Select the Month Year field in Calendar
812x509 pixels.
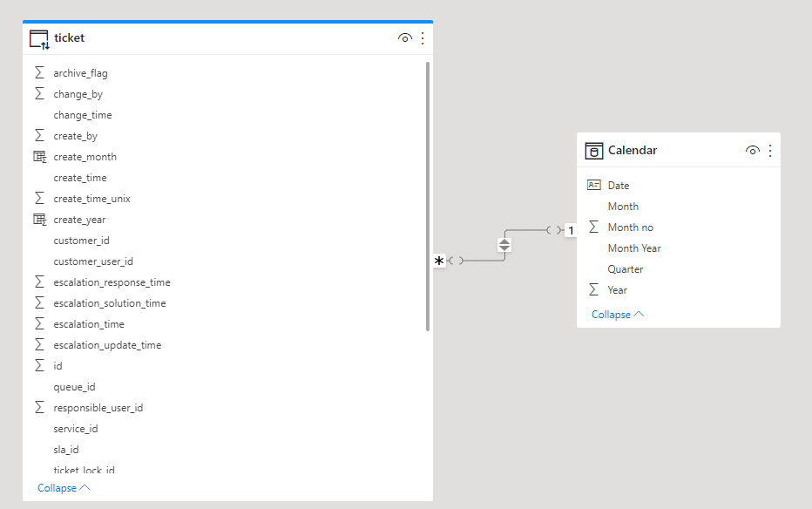click(634, 248)
